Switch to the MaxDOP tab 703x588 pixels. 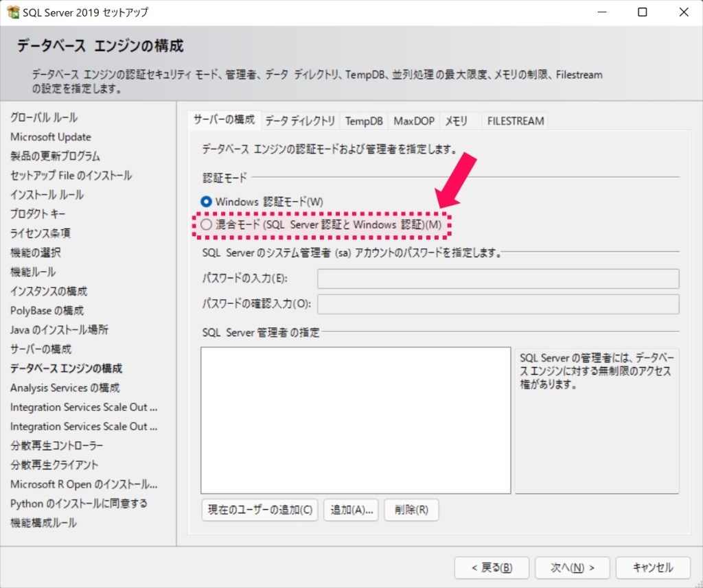pos(414,121)
